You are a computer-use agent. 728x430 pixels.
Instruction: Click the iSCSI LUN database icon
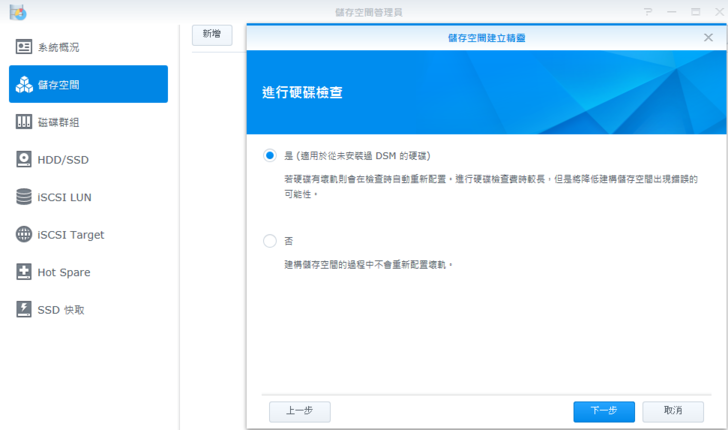click(x=24, y=197)
